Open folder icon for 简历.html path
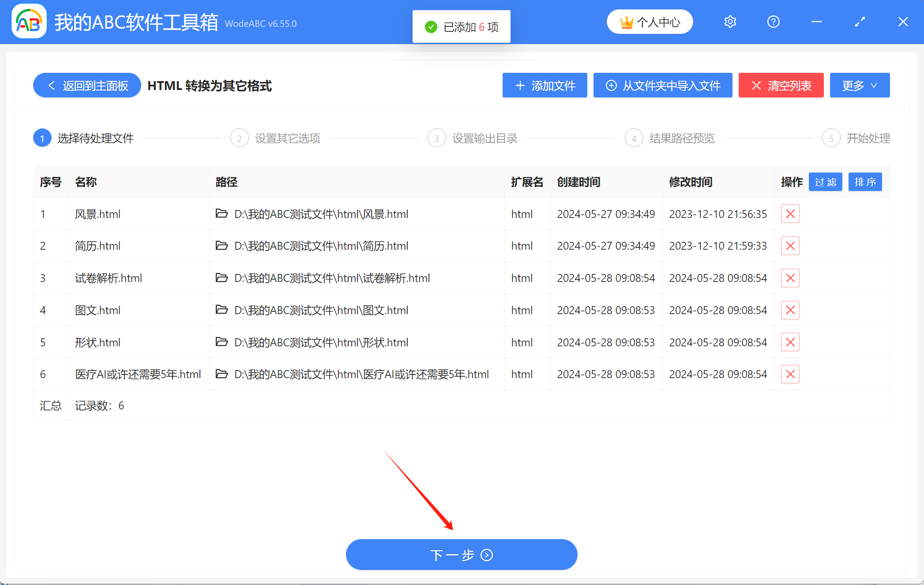924x585 pixels. coord(222,246)
